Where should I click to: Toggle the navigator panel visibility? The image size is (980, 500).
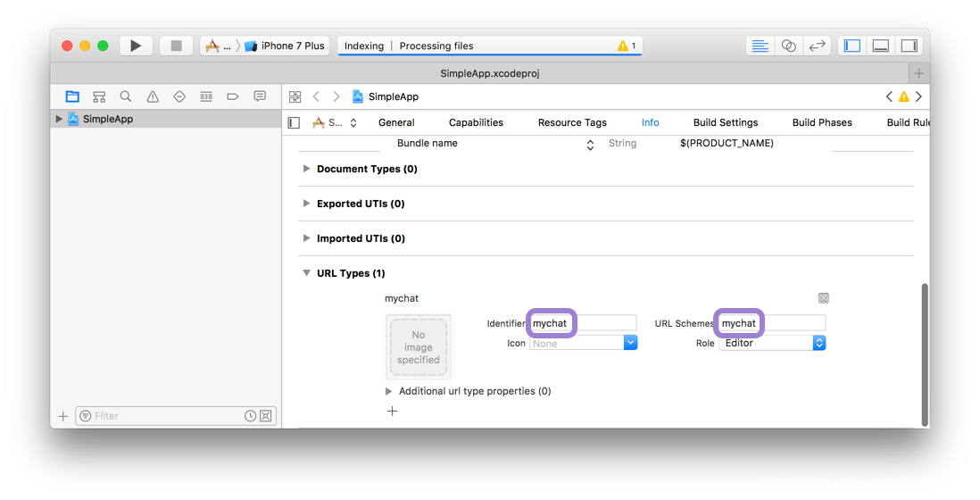(851, 46)
